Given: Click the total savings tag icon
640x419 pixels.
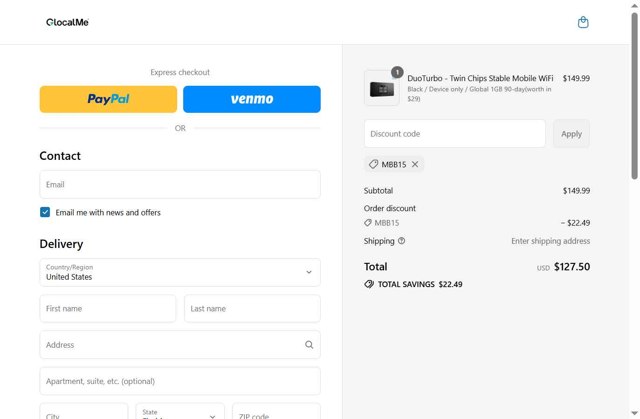Looking at the screenshot, I should tap(369, 284).
